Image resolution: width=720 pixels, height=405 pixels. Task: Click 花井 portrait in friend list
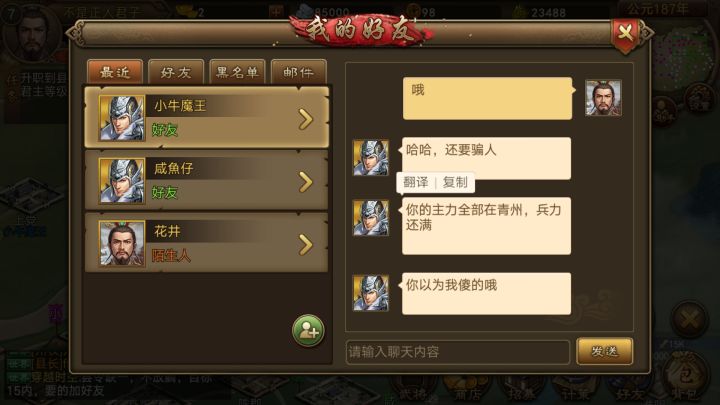pos(122,243)
